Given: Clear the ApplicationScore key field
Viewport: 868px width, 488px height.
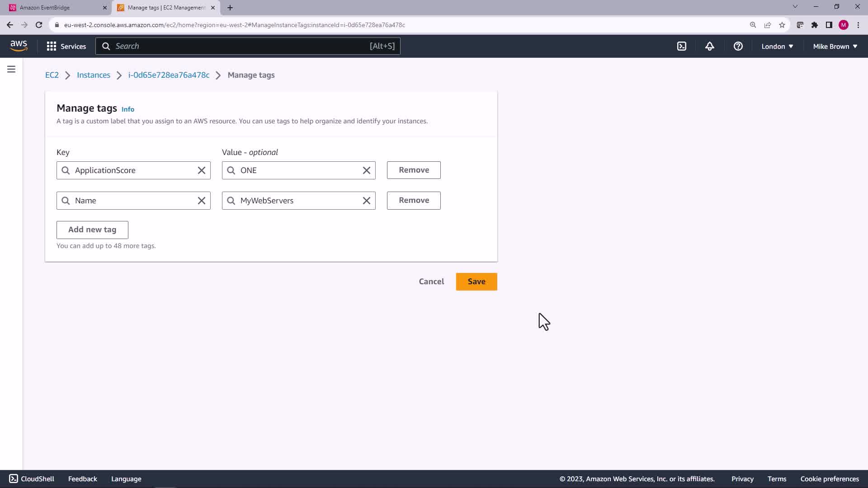Looking at the screenshot, I should 202,170.
